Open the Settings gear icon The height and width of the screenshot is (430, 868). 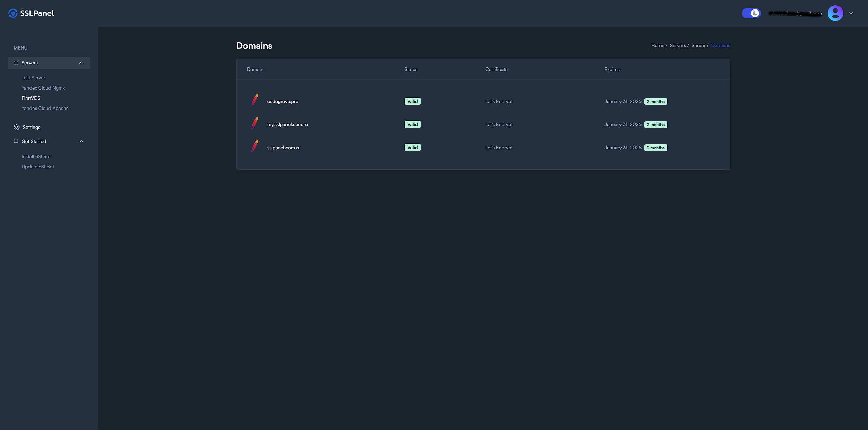pos(16,127)
